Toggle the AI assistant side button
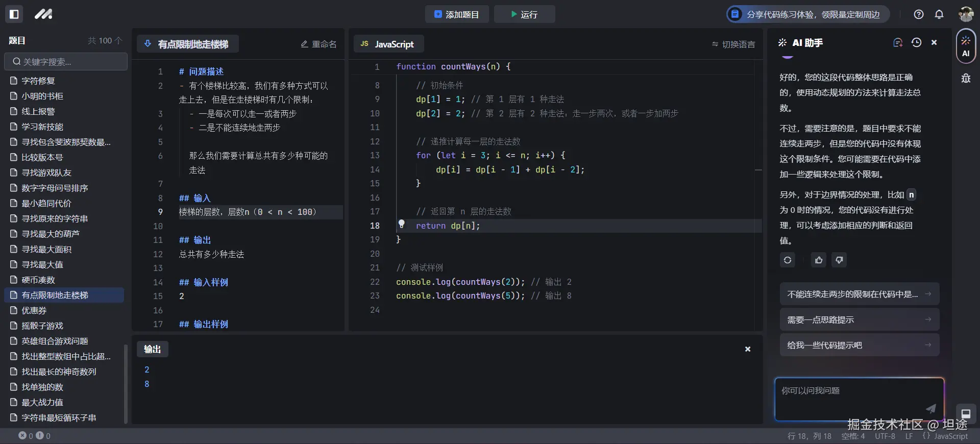 click(x=966, y=46)
